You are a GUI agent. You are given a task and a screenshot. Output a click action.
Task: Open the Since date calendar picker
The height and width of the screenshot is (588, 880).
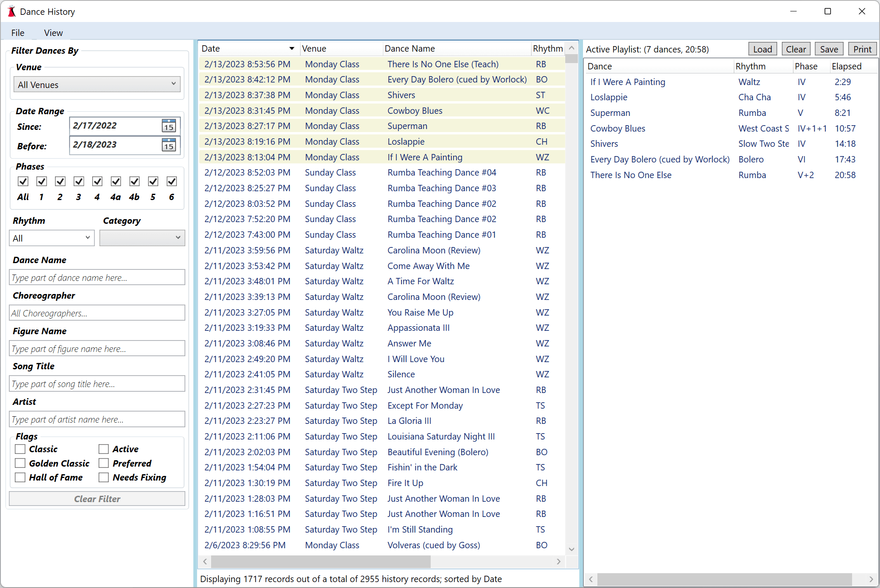click(169, 126)
